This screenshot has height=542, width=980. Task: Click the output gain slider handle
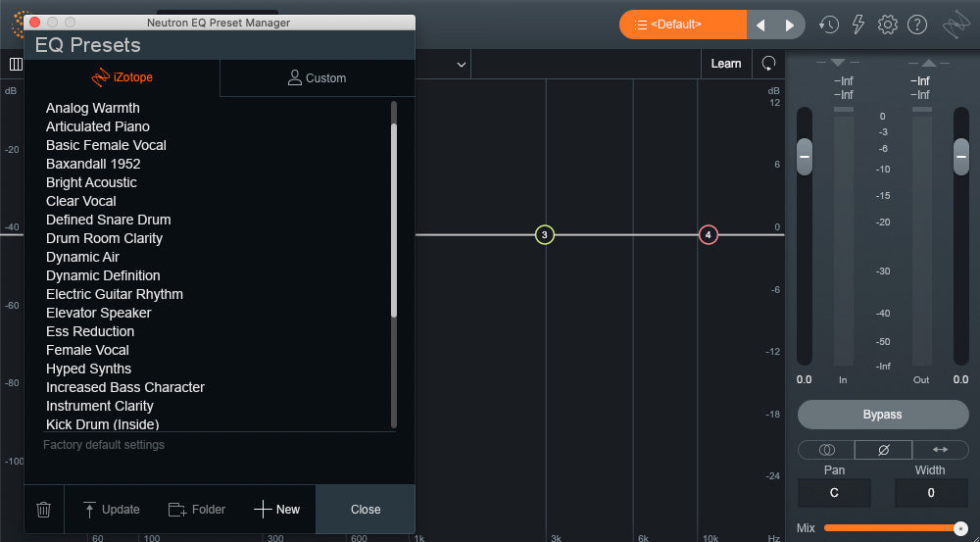coord(960,156)
